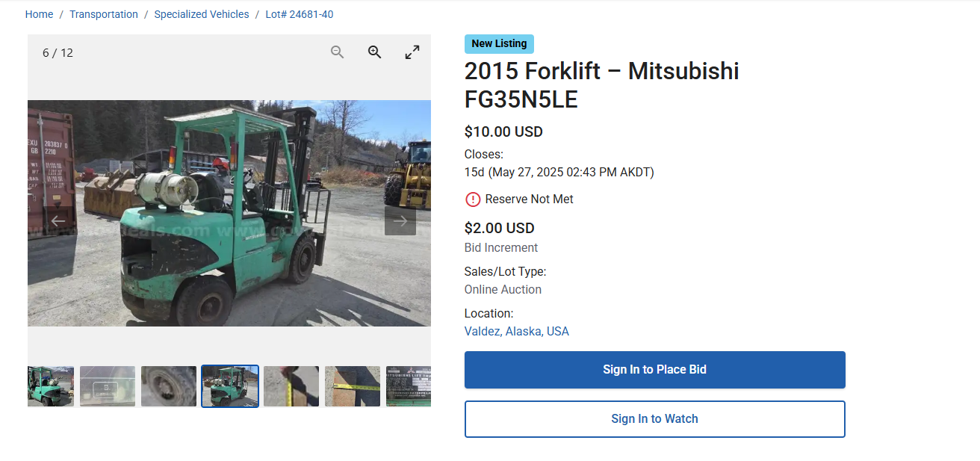Click the New Listing badge

(x=499, y=43)
